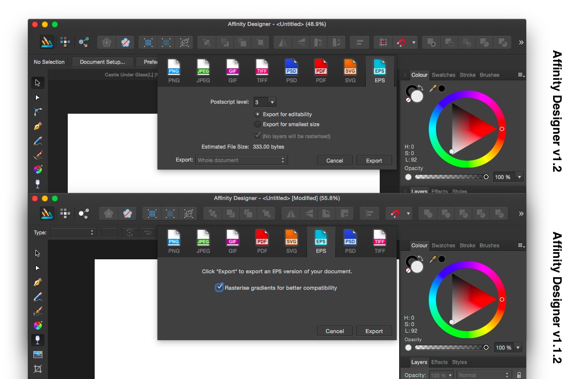Swap stroke and fill colours in bottom panel
Screen dimensions: 588x379
pyautogui.click(x=421, y=258)
